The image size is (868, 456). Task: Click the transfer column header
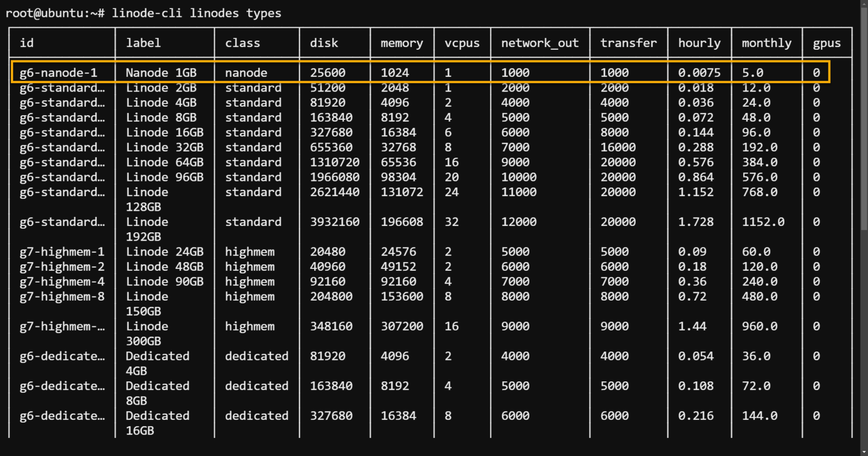click(628, 42)
